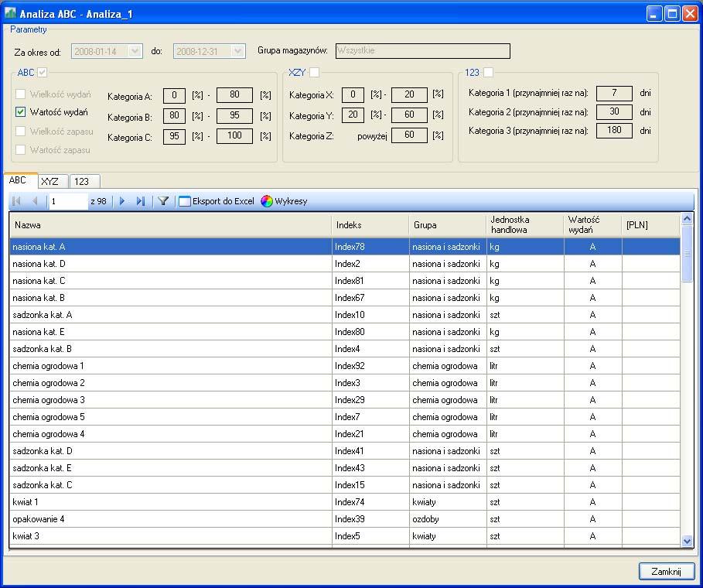Select row chemia ogrodowa 5

[x=345, y=417]
